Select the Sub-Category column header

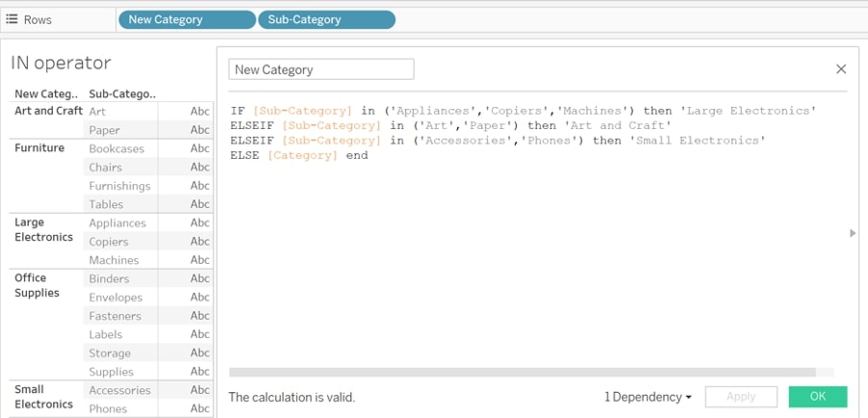point(122,93)
